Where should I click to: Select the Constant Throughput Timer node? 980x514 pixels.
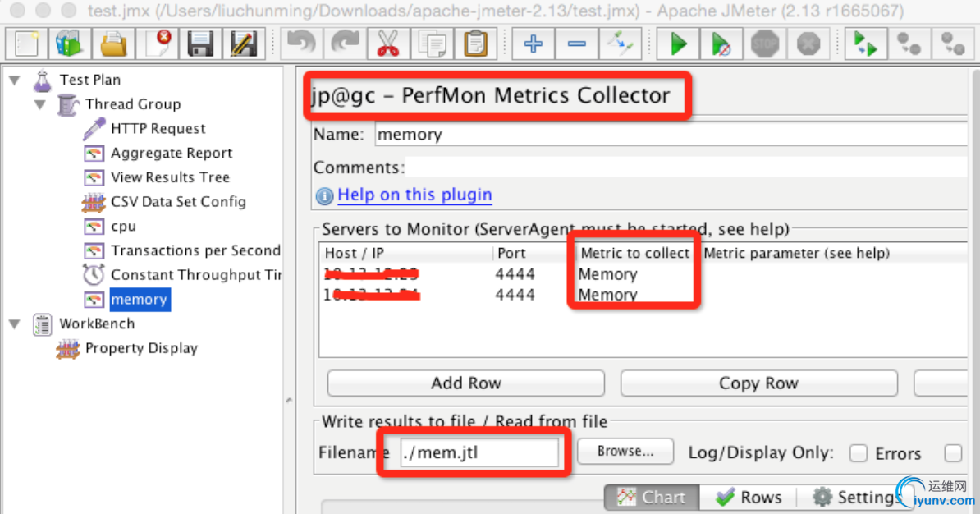coord(195,275)
